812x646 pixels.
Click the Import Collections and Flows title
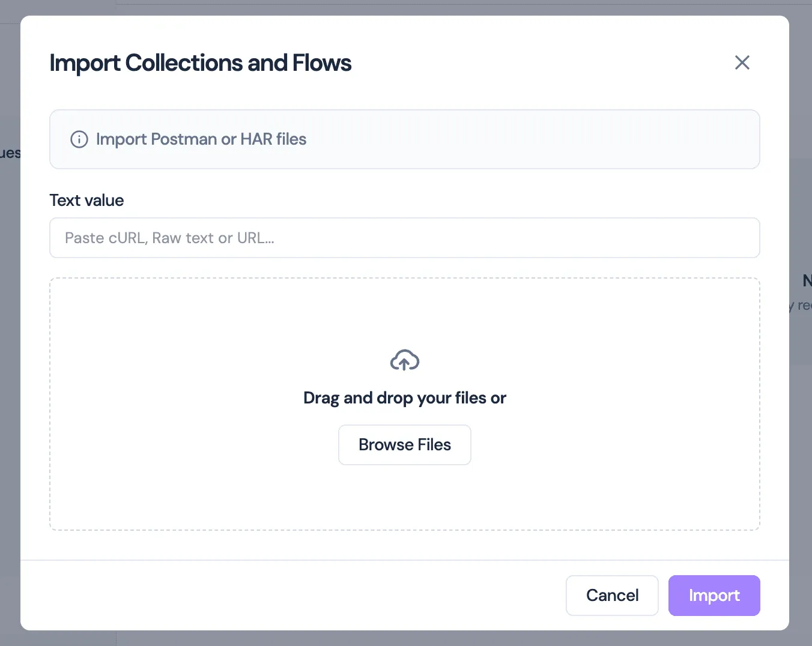click(x=201, y=62)
